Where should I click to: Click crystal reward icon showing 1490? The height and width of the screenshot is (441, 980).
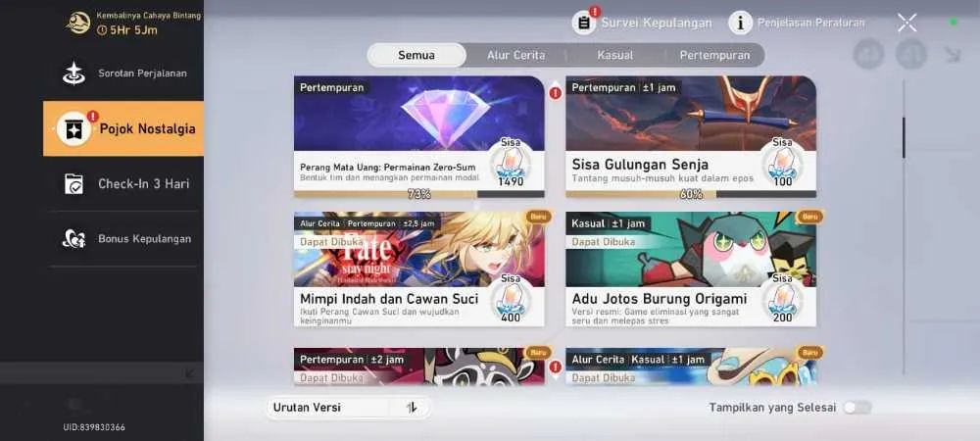[511, 164]
